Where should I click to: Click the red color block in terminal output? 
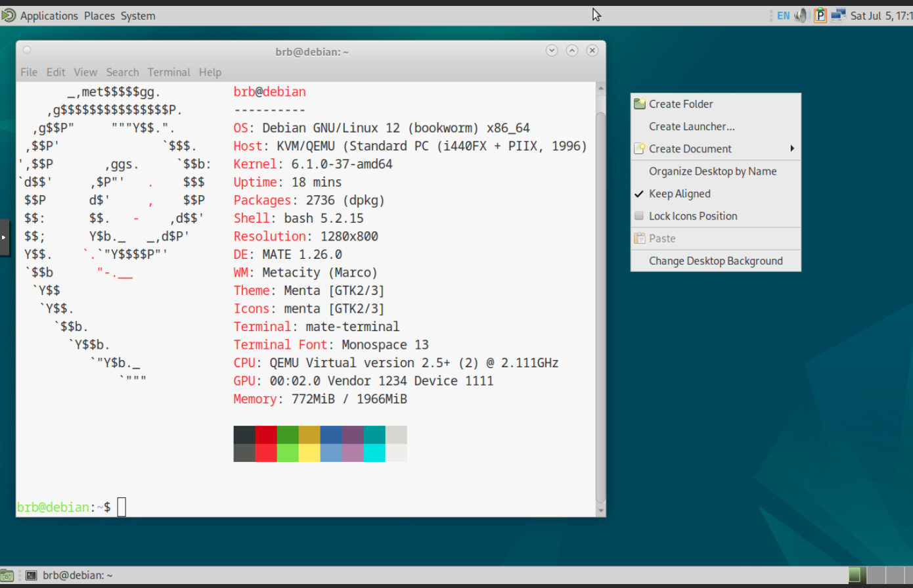click(x=266, y=435)
